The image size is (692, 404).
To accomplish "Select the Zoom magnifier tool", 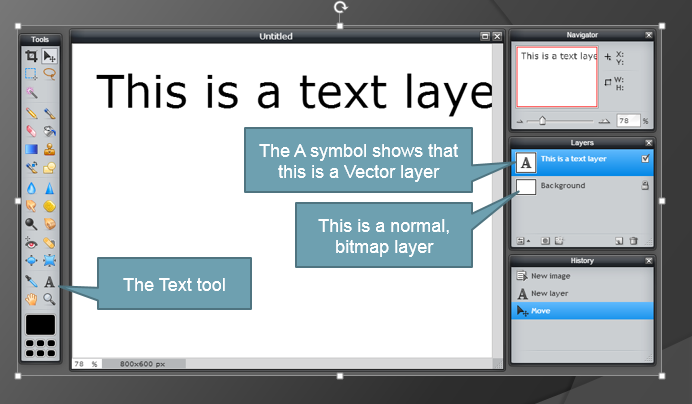I will pyautogui.click(x=49, y=299).
